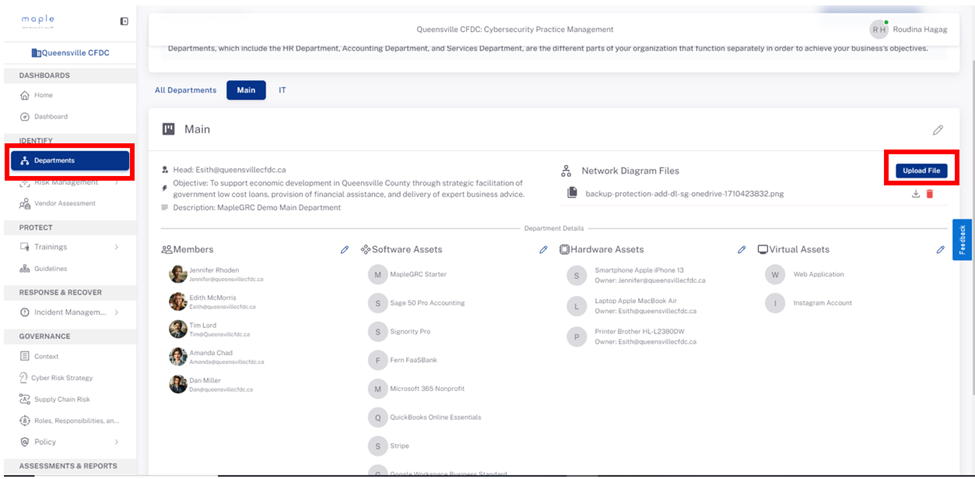Image resolution: width=975 pixels, height=479 pixels.
Task: Click the Jennifer Rhoden avatar photo
Action: tap(178, 274)
